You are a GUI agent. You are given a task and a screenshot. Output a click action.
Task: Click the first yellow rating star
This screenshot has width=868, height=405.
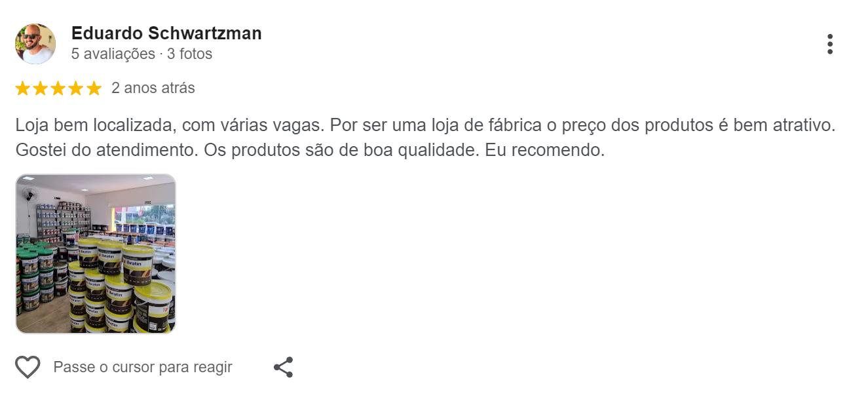click(x=23, y=88)
